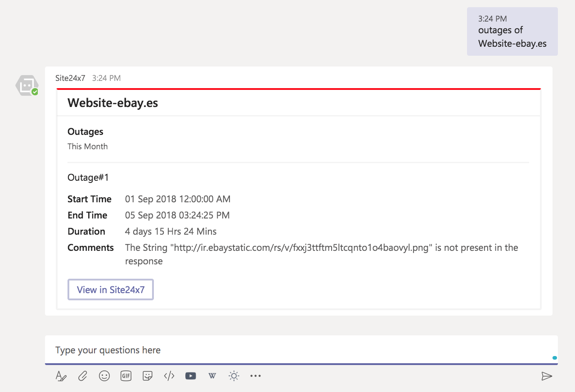Click the sent 'outages of Website-ebay.es' message

point(512,37)
